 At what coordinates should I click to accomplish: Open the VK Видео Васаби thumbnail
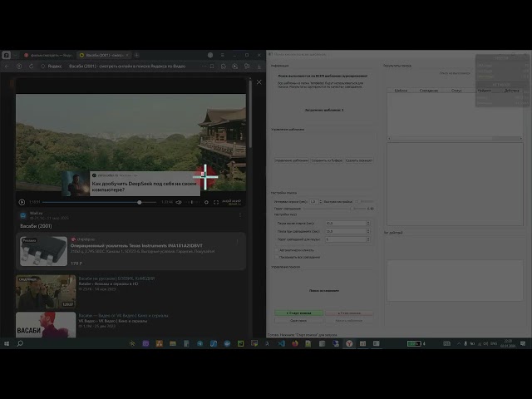[x=46, y=325]
